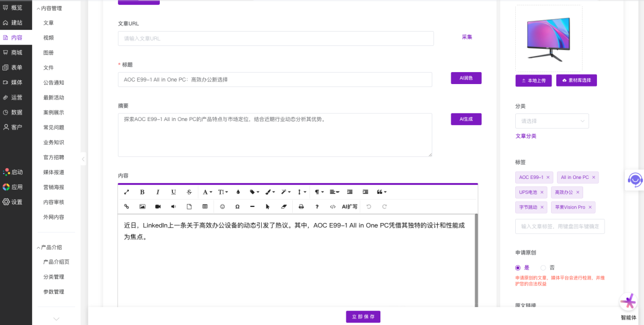
Task: Open 文章 under 内容管理
Action: coord(48,23)
